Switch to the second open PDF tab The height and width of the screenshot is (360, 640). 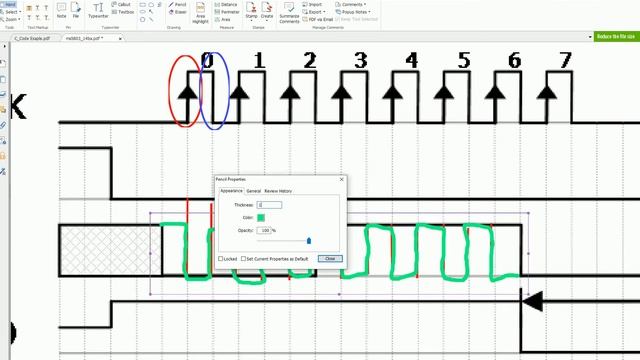point(84,38)
